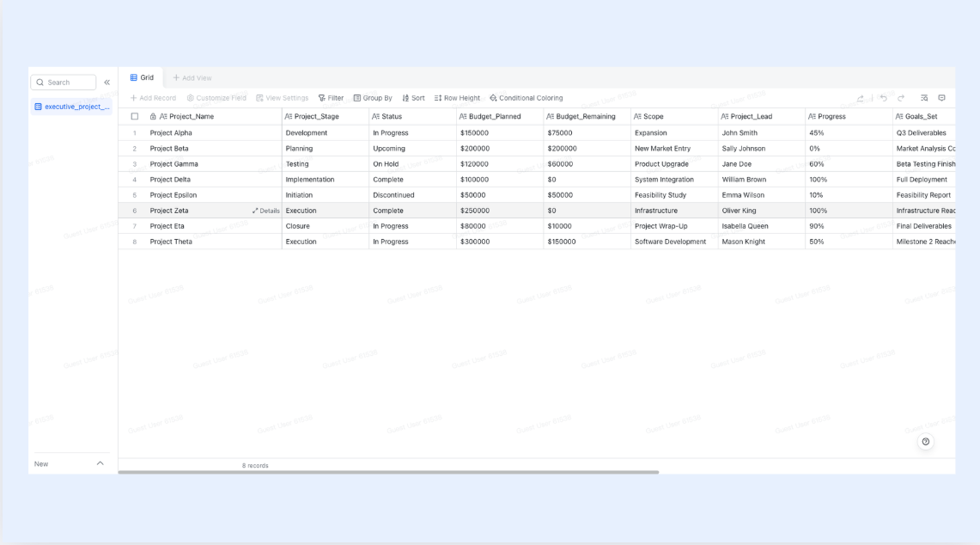The image size is (980, 545).
Task: Click the 'Discontinued' status cell
Action: (x=412, y=195)
